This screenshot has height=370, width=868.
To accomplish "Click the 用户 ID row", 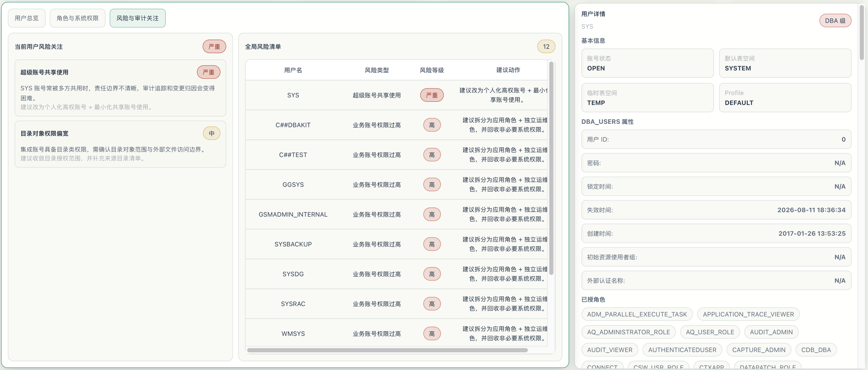I will 716,139.
